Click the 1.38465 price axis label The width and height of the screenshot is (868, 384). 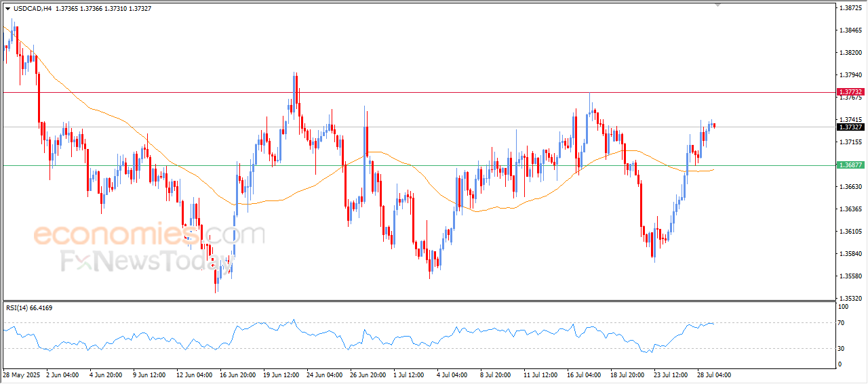click(850, 30)
